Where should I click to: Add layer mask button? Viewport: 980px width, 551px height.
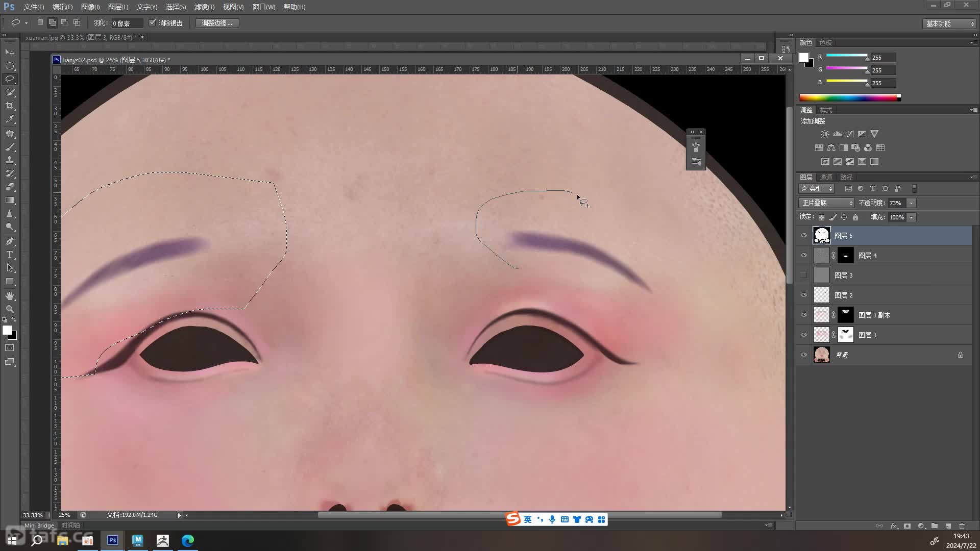907,526
